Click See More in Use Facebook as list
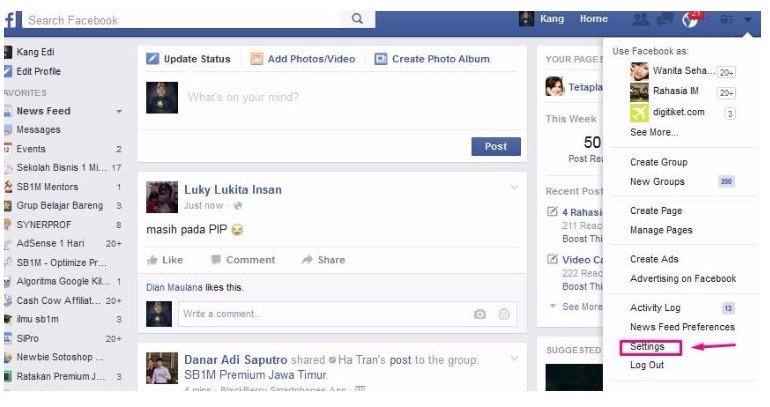 coord(654,132)
